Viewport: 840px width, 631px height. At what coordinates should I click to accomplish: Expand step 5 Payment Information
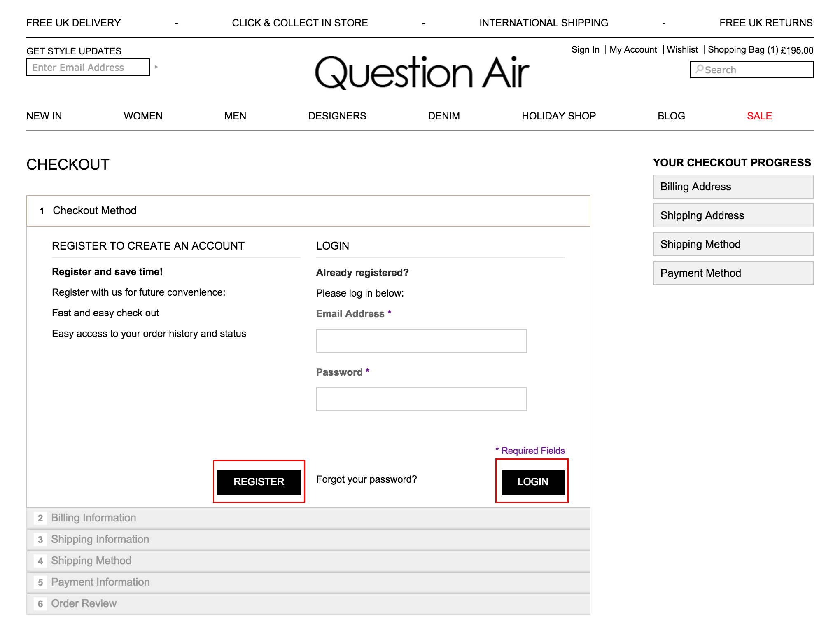point(308,582)
